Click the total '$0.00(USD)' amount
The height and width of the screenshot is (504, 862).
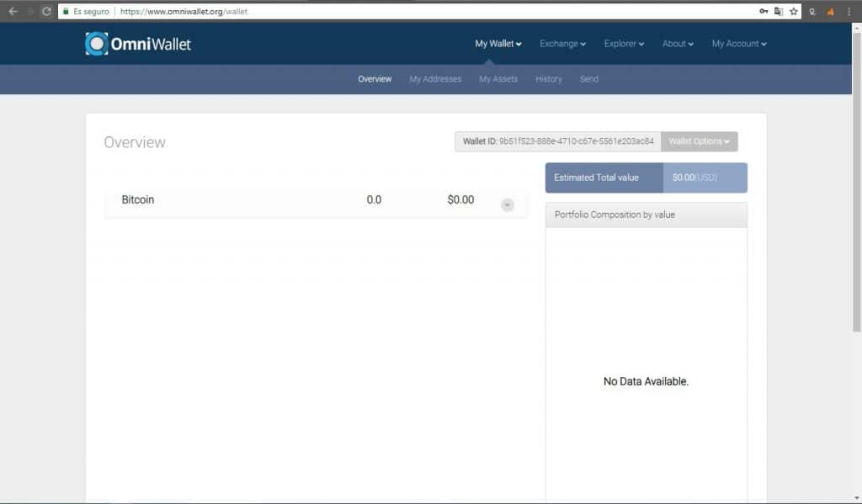(x=694, y=178)
